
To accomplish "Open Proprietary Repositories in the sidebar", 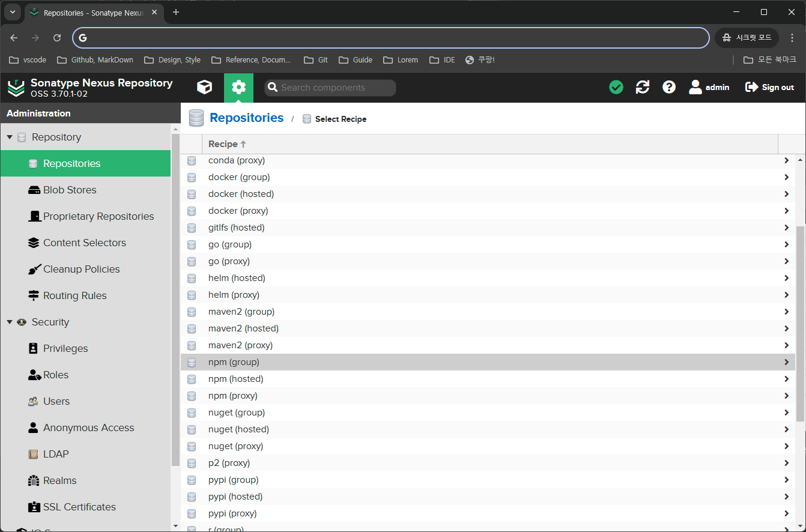I will [85, 216].
